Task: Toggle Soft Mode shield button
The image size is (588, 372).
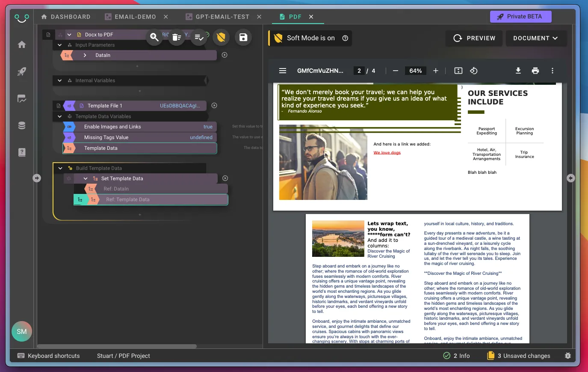Action: 221,37
